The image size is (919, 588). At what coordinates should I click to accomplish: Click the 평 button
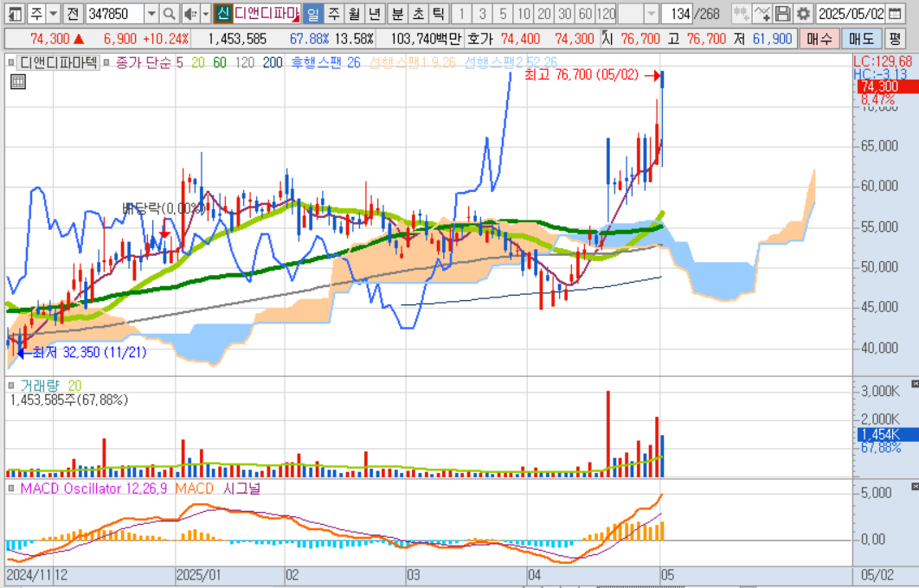click(895, 39)
